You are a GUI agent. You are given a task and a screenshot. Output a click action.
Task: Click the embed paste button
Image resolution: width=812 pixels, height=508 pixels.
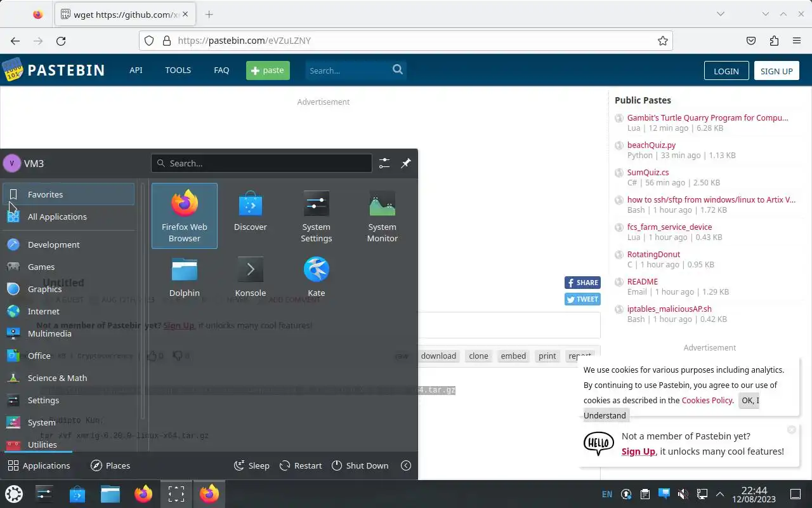(513, 356)
